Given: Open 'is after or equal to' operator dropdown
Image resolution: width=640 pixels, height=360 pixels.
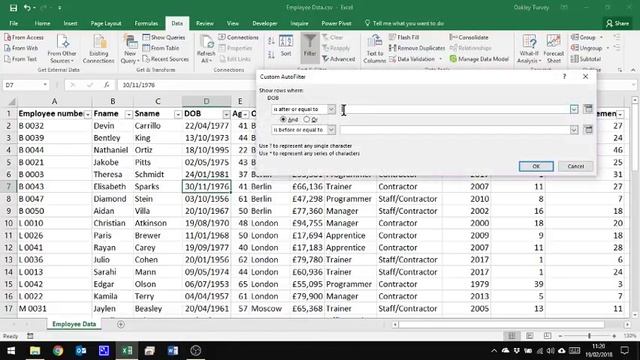Looking at the screenshot, I should [331, 109].
